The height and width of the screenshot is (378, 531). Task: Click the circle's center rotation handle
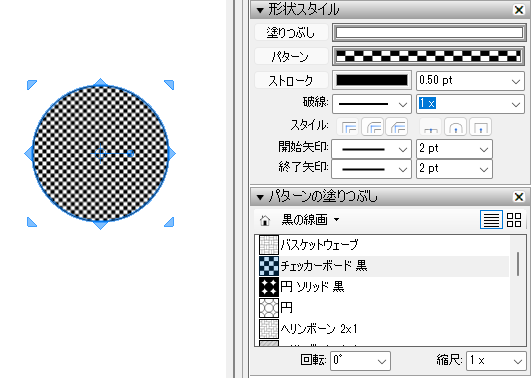click(x=131, y=154)
